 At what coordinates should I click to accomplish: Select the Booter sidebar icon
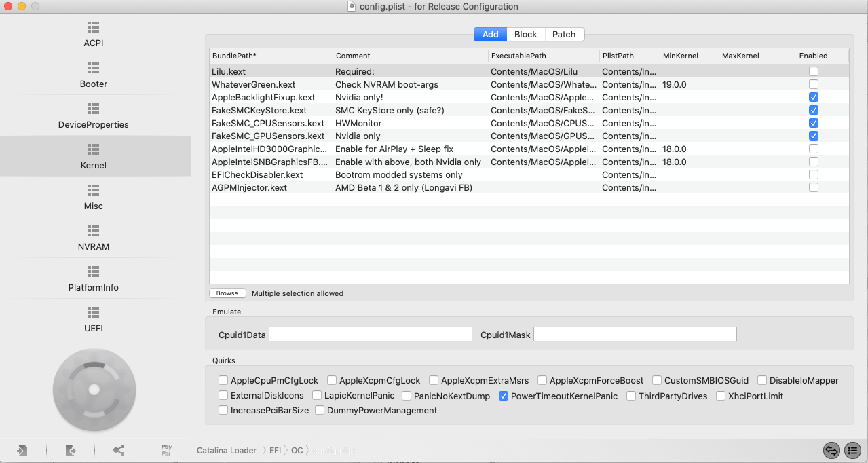94,68
